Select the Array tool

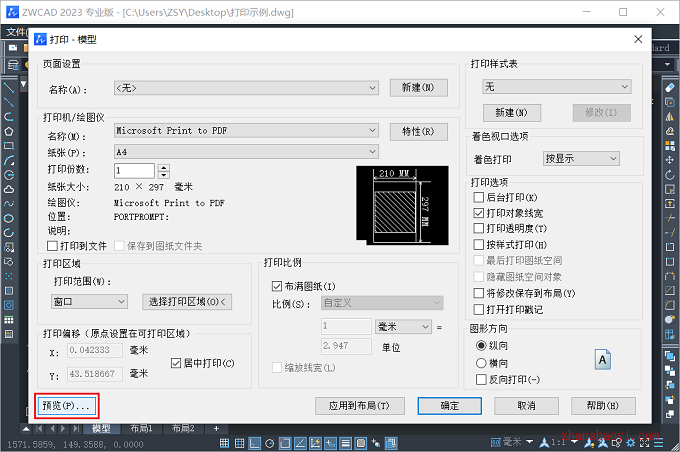tap(670, 146)
